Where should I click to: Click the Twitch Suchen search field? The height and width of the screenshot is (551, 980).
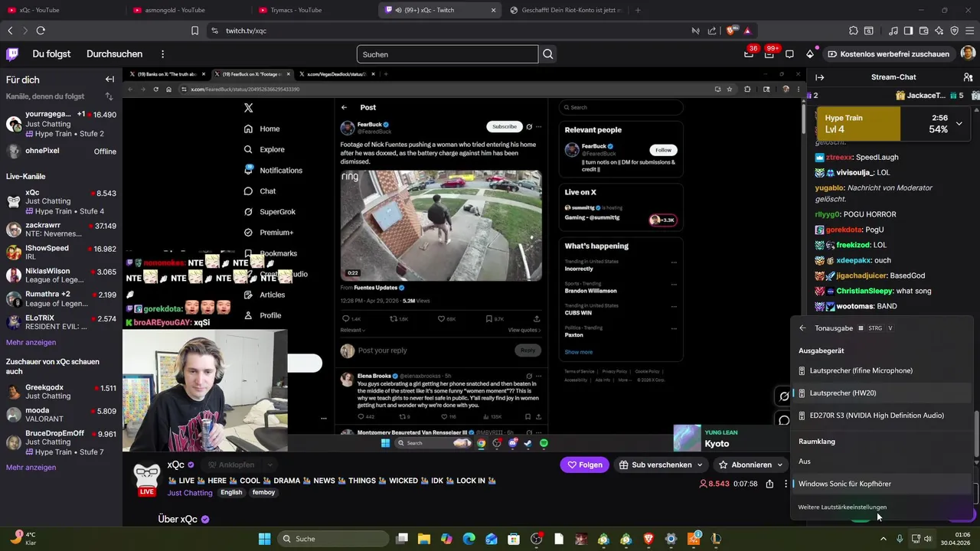click(447, 54)
